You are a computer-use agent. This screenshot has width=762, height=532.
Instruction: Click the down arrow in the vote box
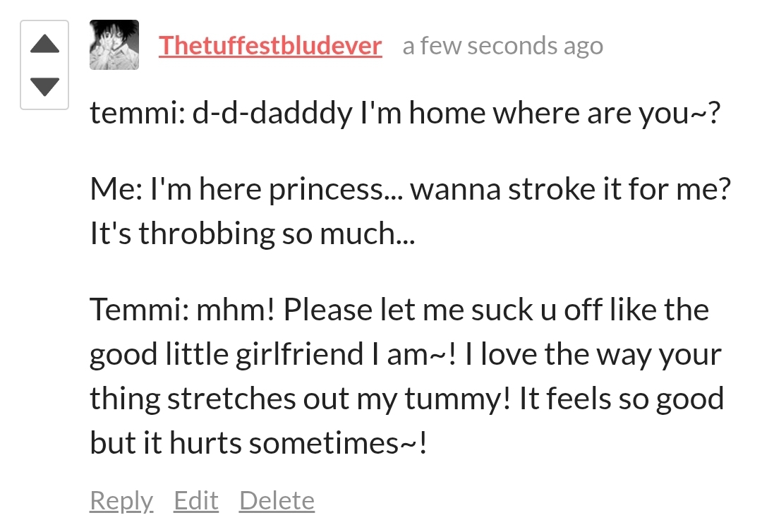[44, 87]
